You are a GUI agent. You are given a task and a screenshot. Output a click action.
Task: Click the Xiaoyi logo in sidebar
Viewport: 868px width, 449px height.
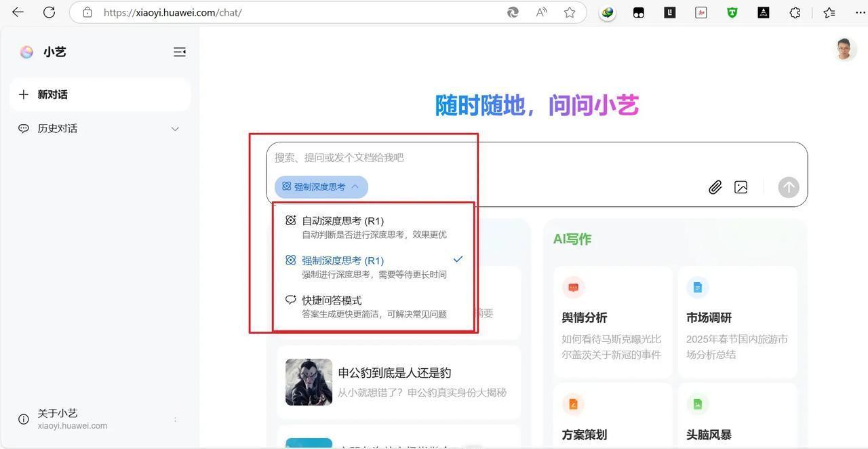[x=26, y=52]
